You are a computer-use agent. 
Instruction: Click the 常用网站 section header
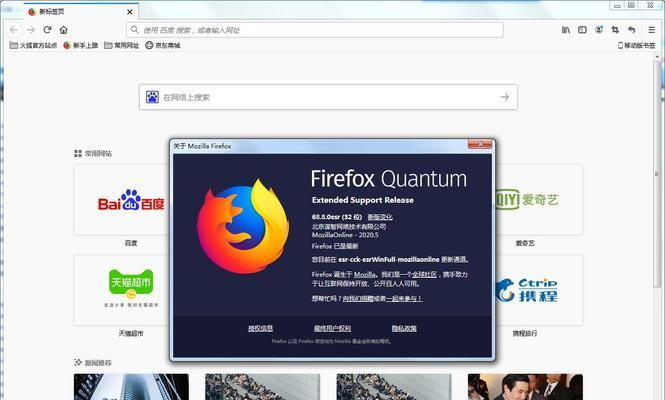coord(93,153)
